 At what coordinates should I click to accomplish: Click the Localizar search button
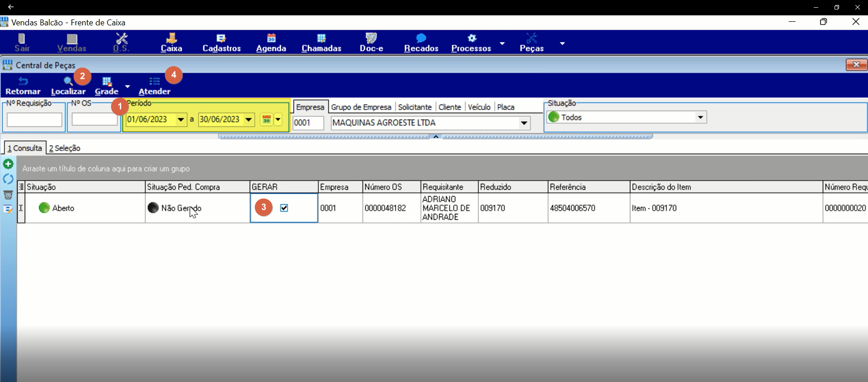pos(68,86)
